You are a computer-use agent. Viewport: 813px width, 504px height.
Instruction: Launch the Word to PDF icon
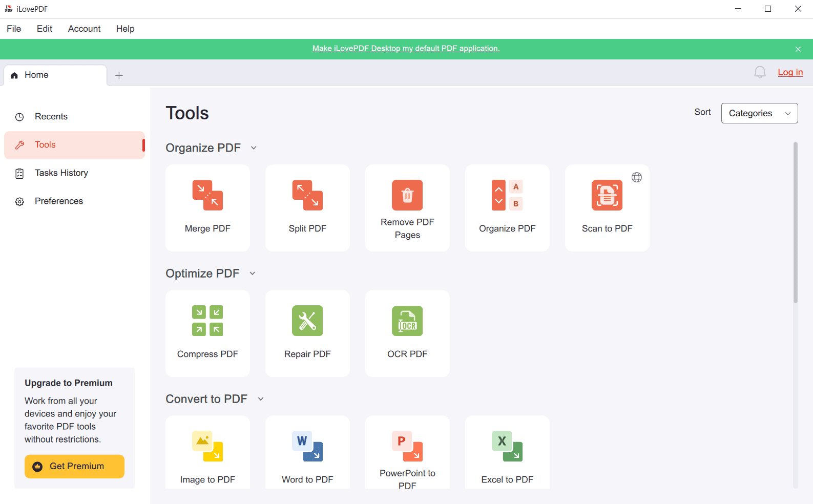(x=307, y=446)
